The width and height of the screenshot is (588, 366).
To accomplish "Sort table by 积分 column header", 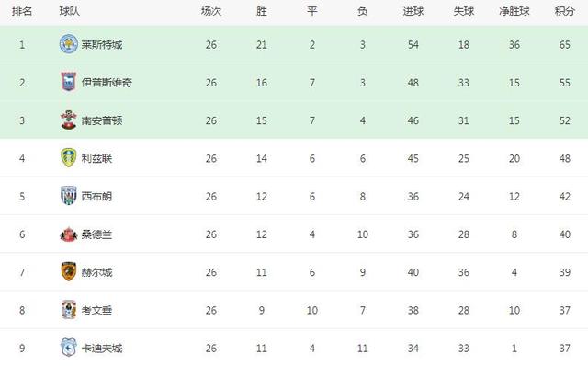I will tap(565, 11).
